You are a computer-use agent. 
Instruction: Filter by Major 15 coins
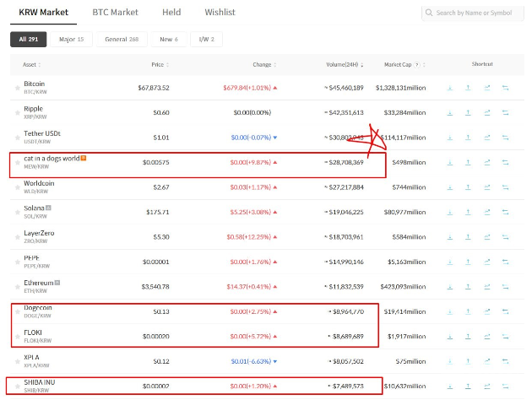tap(71, 40)
